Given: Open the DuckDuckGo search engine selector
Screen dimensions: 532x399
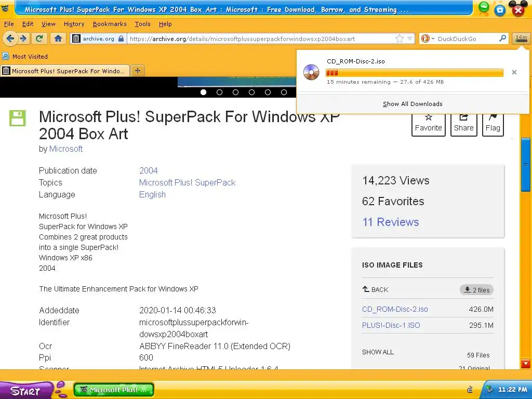Looking at the screenshot, I should 428,38.
